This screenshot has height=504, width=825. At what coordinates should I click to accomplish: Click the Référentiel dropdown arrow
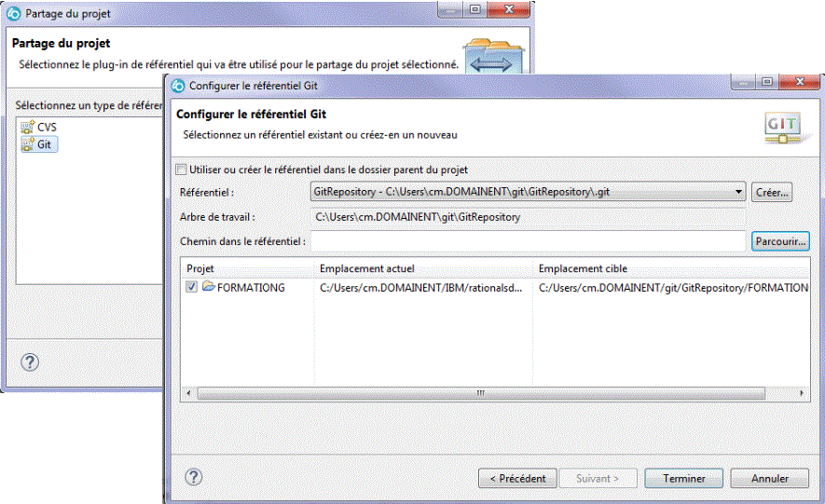pyautogui.click(x=738, y=192)
